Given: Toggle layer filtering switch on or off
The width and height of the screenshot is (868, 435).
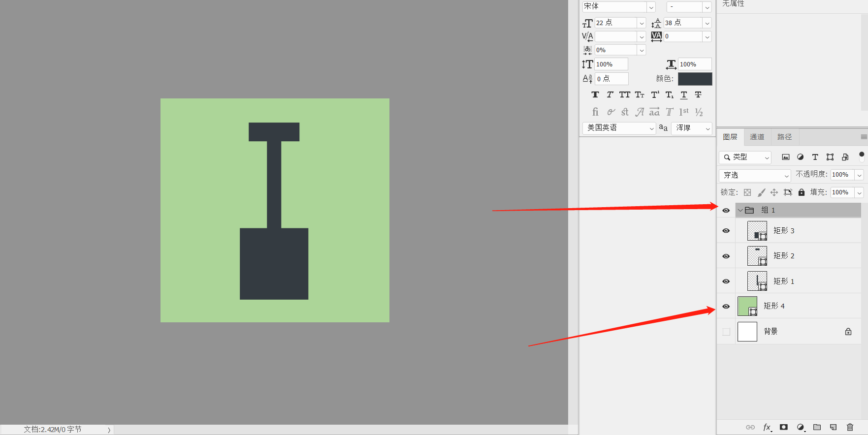Looking at the screenshot, I should click(x=862, y=156).
